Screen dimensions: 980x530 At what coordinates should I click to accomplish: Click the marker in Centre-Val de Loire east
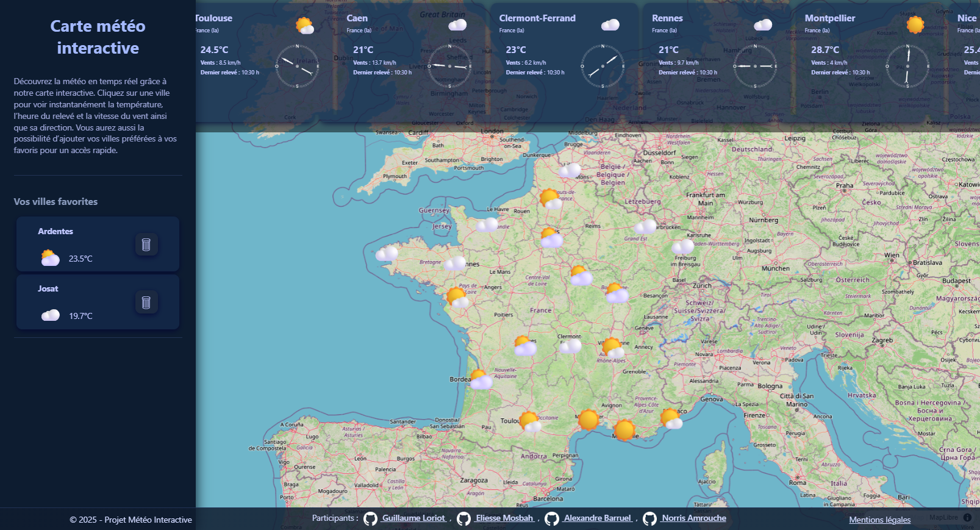tap(581, 276)
